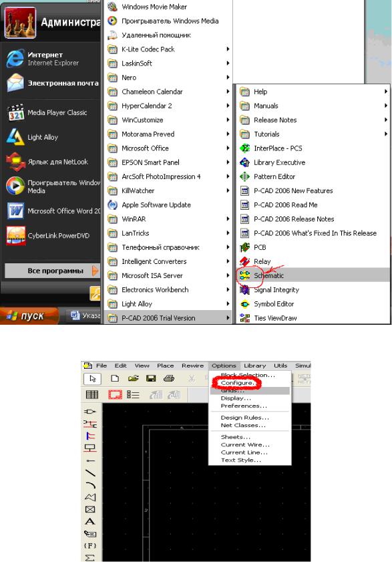392x562 pixels.
Task: Launch Internet Explorer from Start menu
Action: (x=52, y=59)
